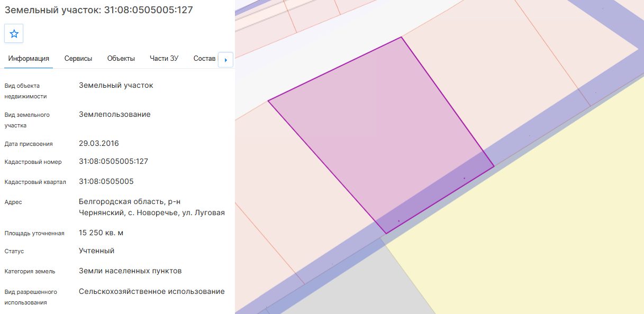Click the Дата присвоения label
This screenshot has height=314, width=644.
[29, 144]
